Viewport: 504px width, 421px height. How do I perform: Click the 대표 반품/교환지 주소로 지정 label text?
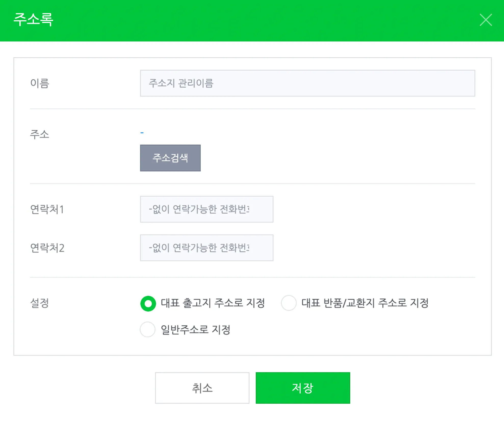point(365,303)
